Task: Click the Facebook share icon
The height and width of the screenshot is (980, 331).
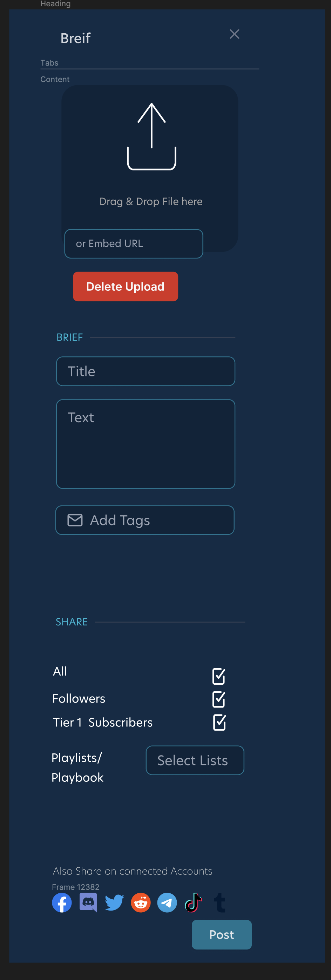Action: (62, 902)
